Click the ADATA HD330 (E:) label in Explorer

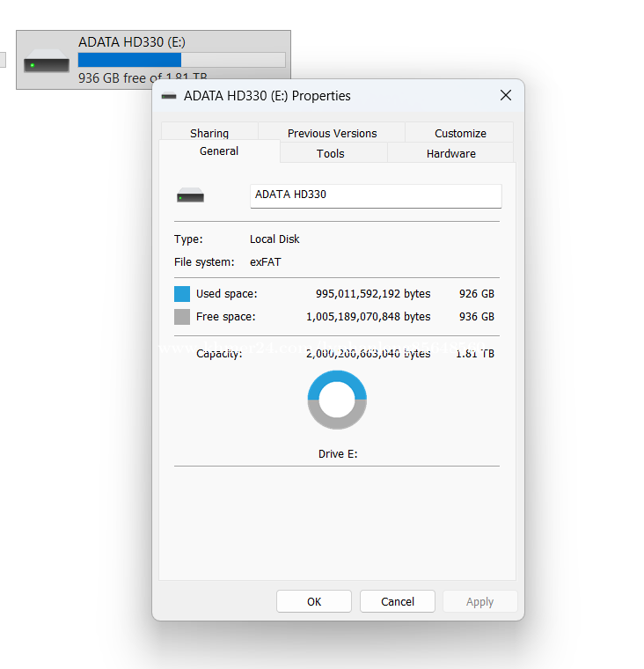(132, 41)
